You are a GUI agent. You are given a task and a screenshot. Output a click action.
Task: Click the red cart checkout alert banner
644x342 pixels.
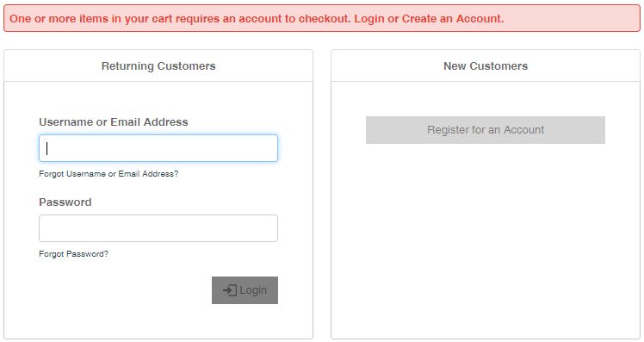[x=322, y=18]
